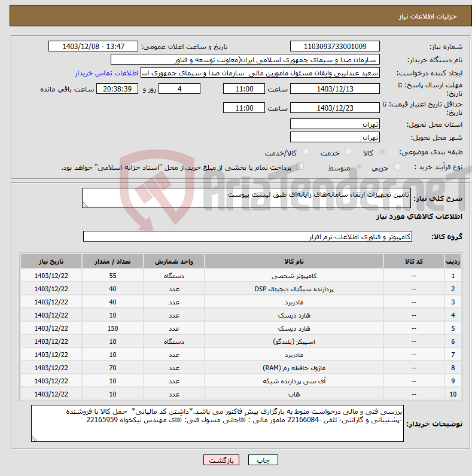Click هارد دیسک in row 4

(x=294, y=315)
